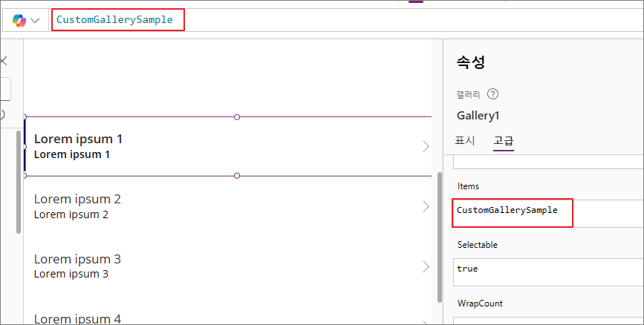Open help icon next to 갤러리

click(x=492, y=94)
